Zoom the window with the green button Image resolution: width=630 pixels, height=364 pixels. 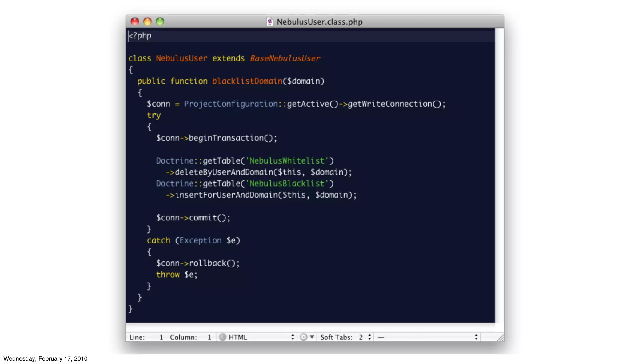[x=160, y=22]
